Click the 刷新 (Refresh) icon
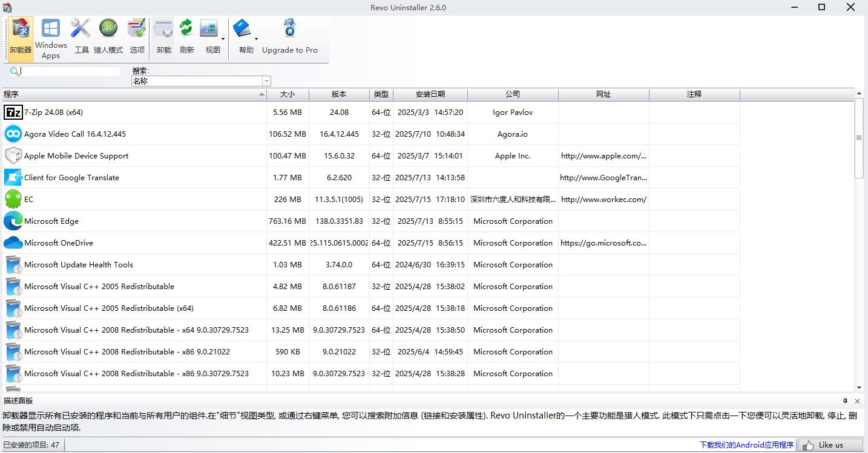 pyautogui.click(x=186, y=37)
